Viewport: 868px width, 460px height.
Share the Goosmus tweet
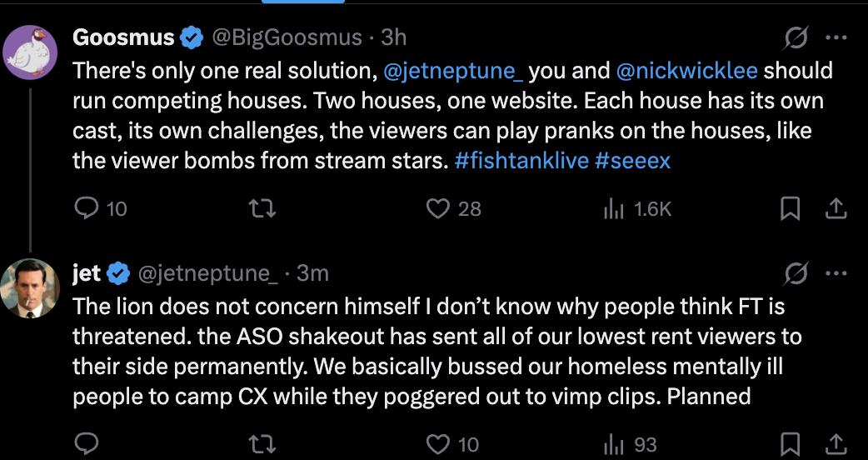(836, 208)
